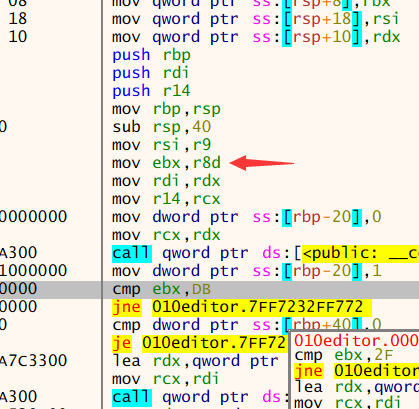
Task: Click the 'mov ebx,r8d' instruction
Action: (166, 163)
